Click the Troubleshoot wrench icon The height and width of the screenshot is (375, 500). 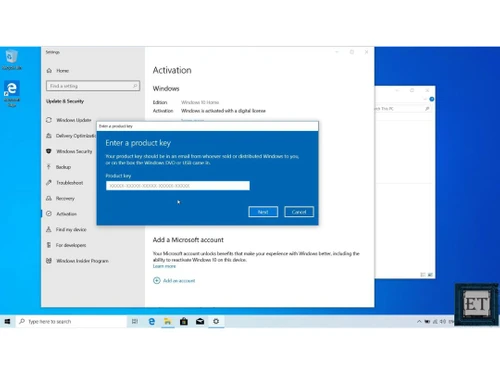tap(49, 182)
